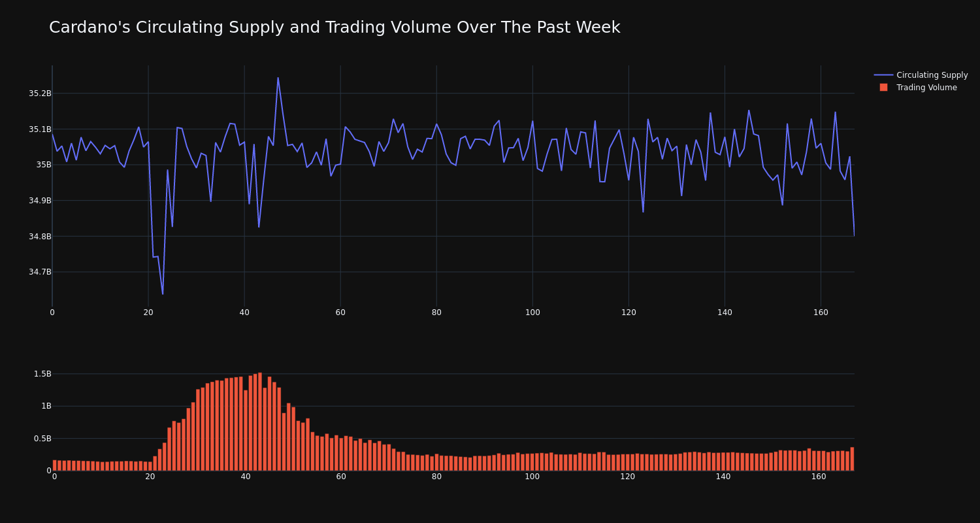The height and width of the screenshot is (523, 980).
Task: Click the 34.7B y-axis label
Action: click(40, 272)
